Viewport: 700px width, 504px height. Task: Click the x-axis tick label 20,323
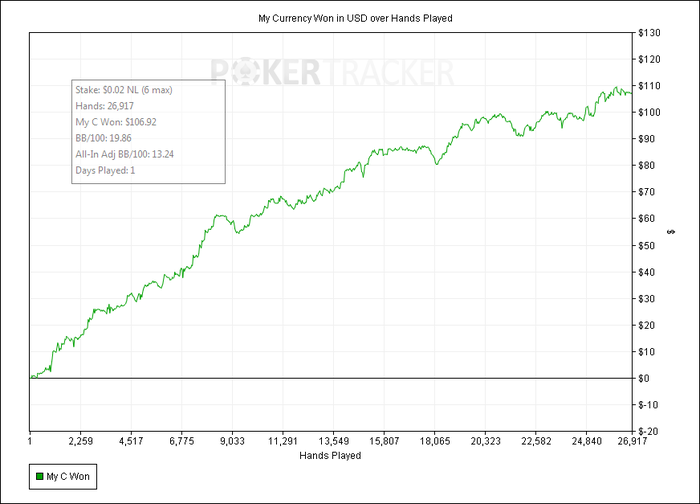coord(485,441)
